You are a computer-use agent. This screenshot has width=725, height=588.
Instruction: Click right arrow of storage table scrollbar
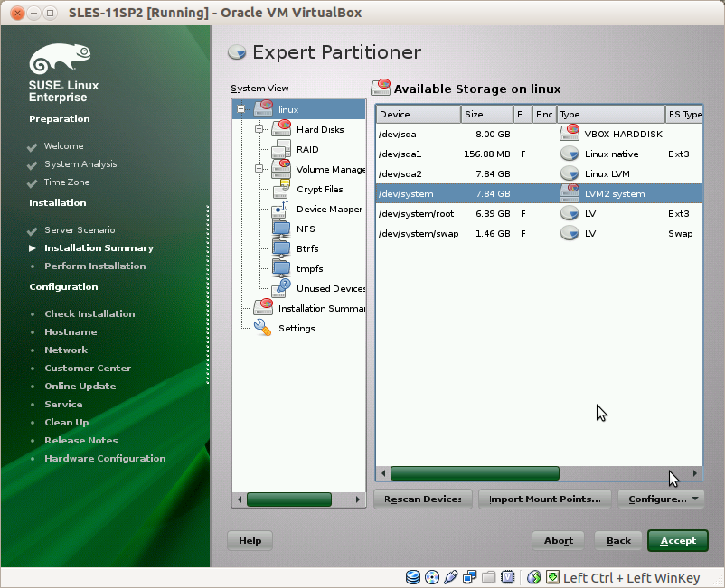tap(694, 473)
